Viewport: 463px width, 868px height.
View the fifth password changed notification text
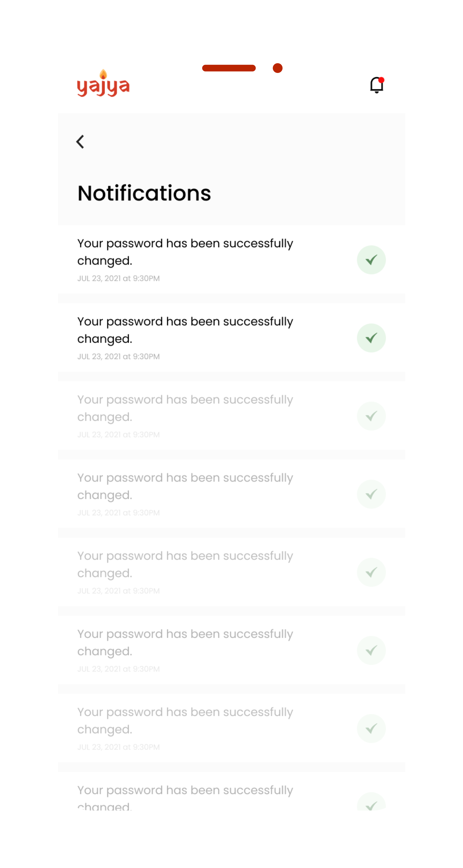(x=185, y=564)
